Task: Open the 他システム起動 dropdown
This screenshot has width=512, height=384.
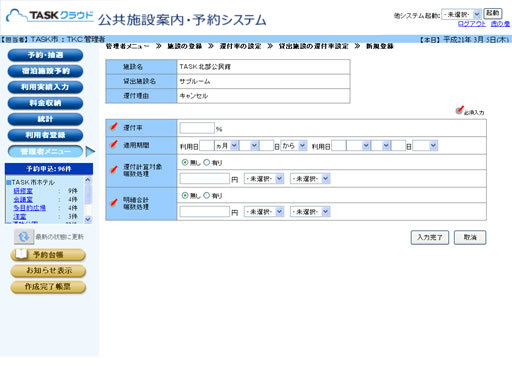Action: click(461, 14)
